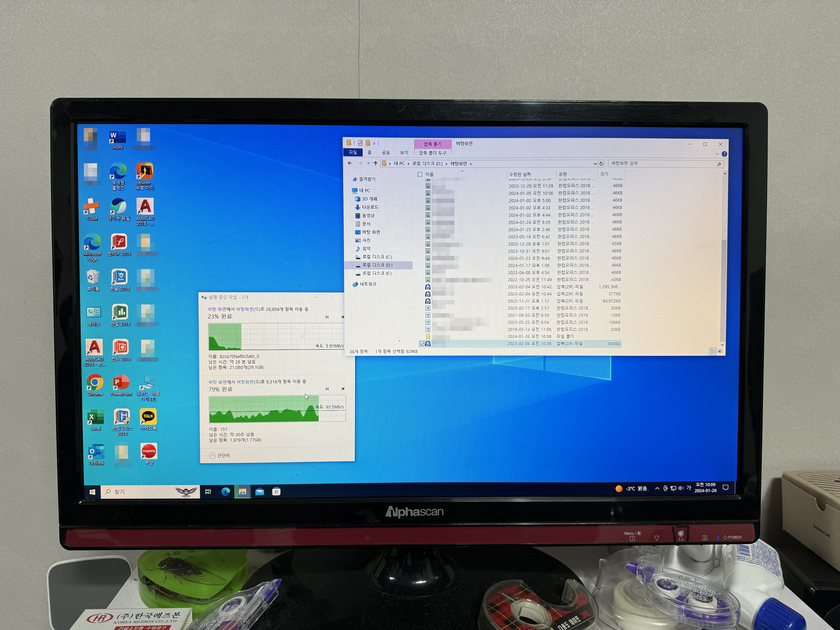Open the Word desktop shortcut
Viewport: 840px width, 630px height.
click(x=117, y=140)
